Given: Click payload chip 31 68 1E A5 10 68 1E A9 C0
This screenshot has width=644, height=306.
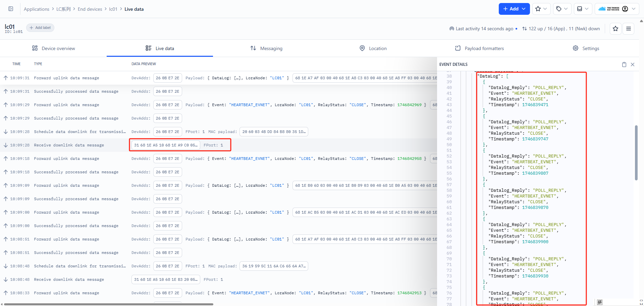Looking at the screenshot, I should click(166, 145).
